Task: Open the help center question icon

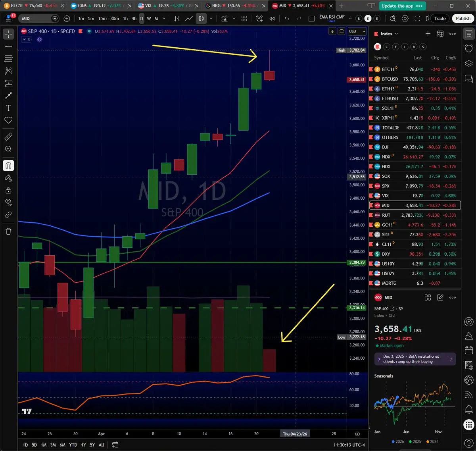Action: tap(468, 442)
